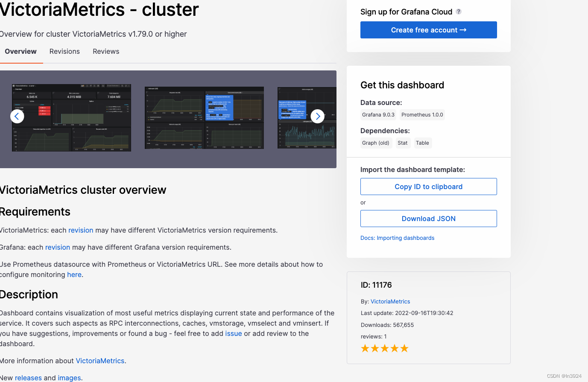Click the Grafana 9.0.3 data source tag
The image size is (588, 382).
(x=378, y=115)
